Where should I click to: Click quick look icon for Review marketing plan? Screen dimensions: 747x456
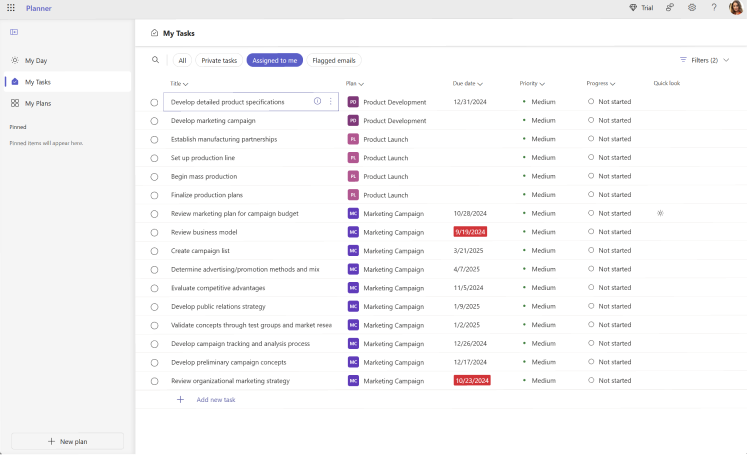(660, 213)
